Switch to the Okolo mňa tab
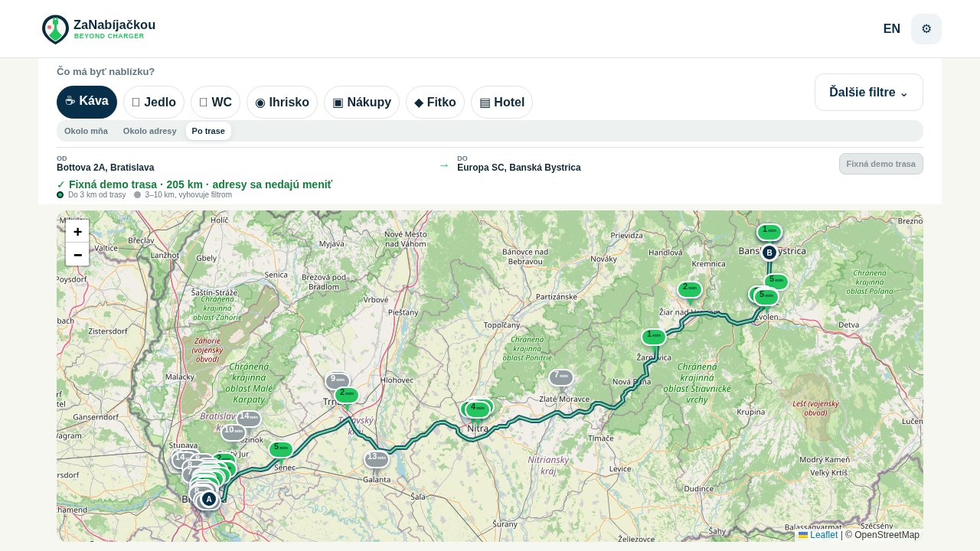The height and width of the screenshot is (551, 980). 86,131
